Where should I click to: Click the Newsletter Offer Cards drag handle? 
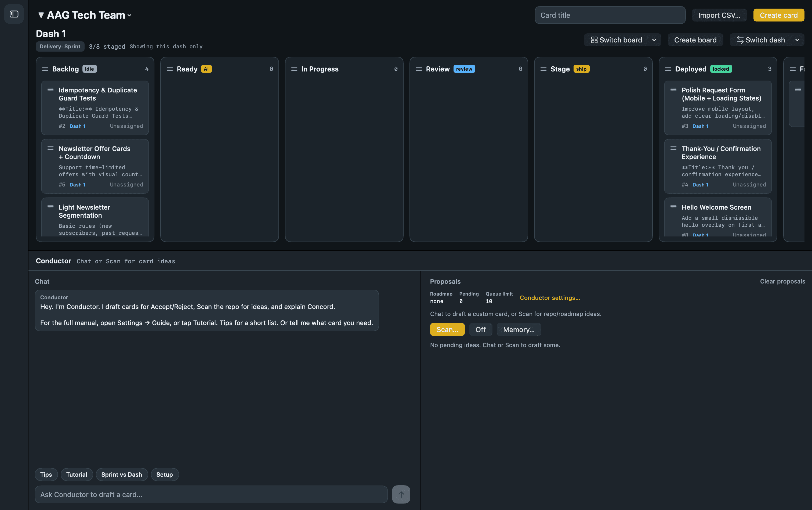click(x=50, y=148)
